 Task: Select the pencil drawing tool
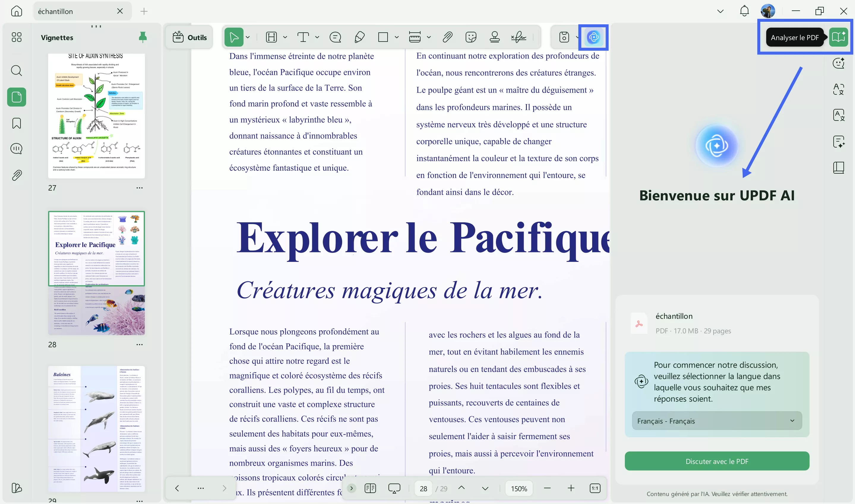pos(359,37)
